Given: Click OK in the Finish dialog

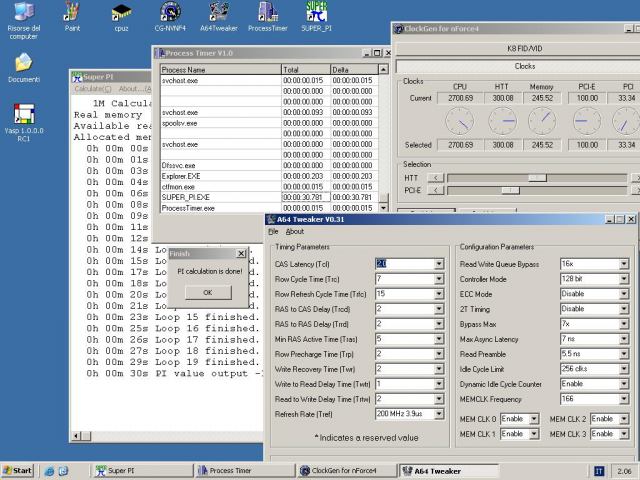Looking at the screenshot, I should pos(208,292).
